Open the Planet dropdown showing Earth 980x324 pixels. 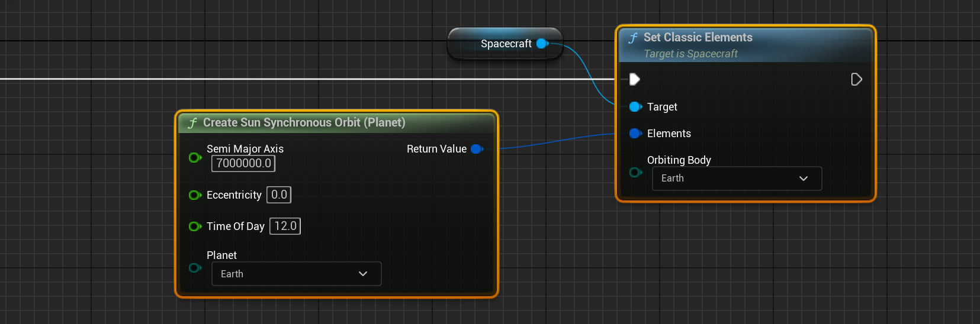coord(296,274)
